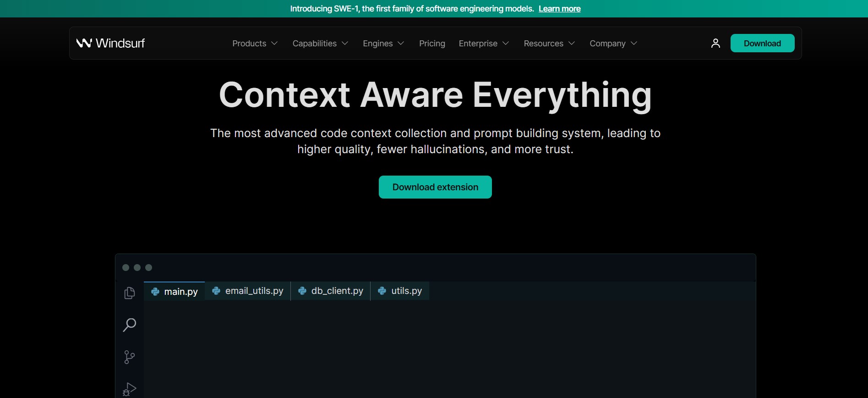Select the Search magnifier icon in the editor sidebar
This screenshot has height=398, width=868.
point(130,325)
